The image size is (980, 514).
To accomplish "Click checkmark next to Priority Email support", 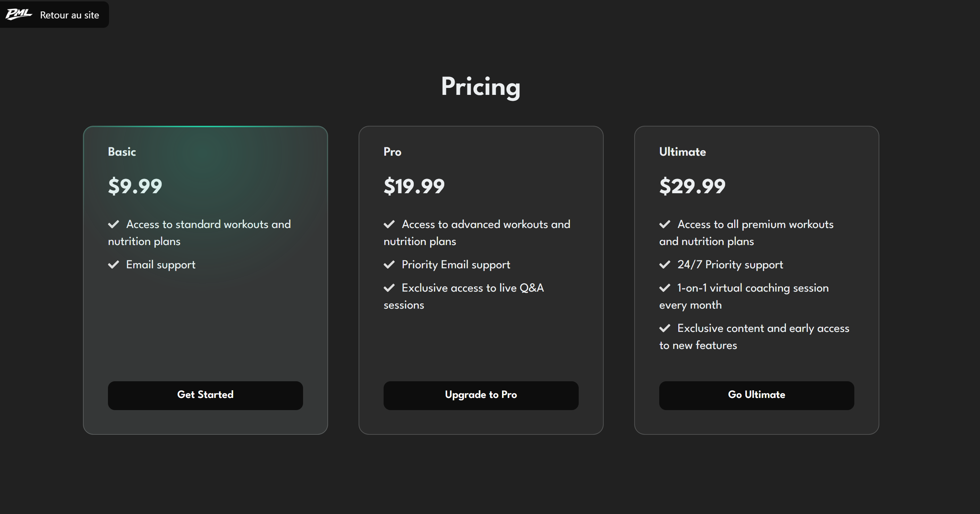I will click(x=389, y=264).
